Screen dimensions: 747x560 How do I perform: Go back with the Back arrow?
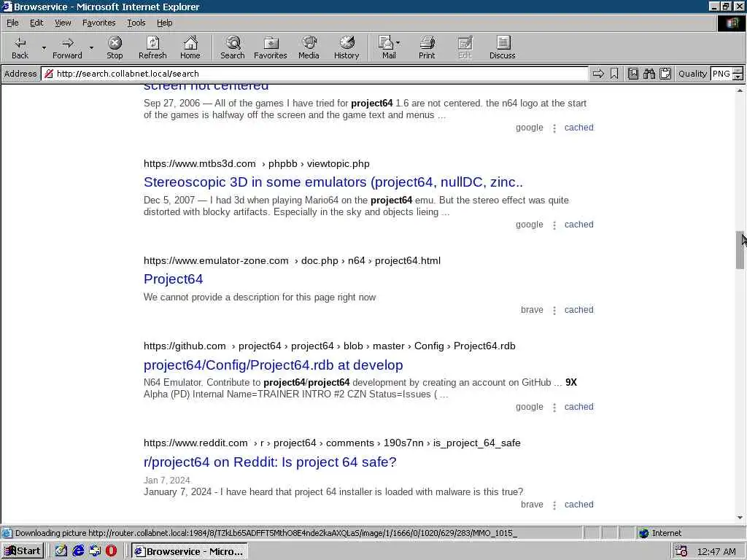(x=20, y=47)
